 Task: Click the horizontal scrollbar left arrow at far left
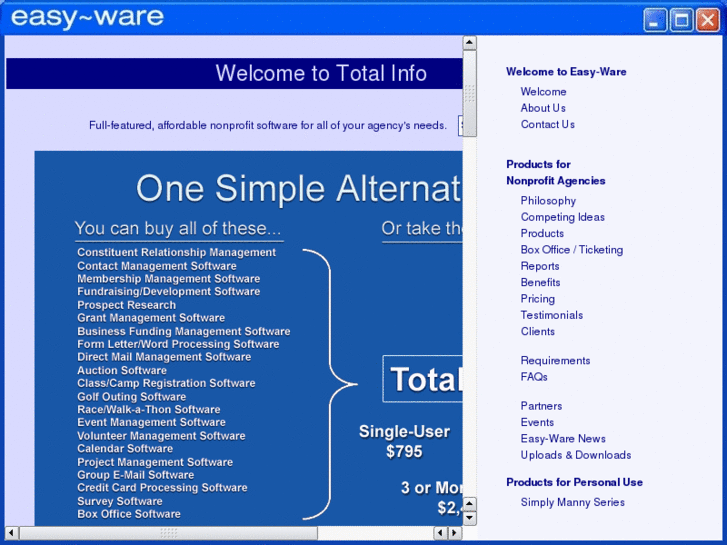(12, 532)
